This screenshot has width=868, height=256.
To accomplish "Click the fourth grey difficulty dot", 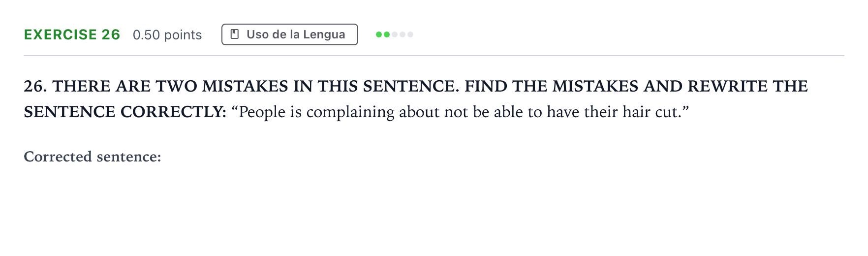I will point(403,34).
